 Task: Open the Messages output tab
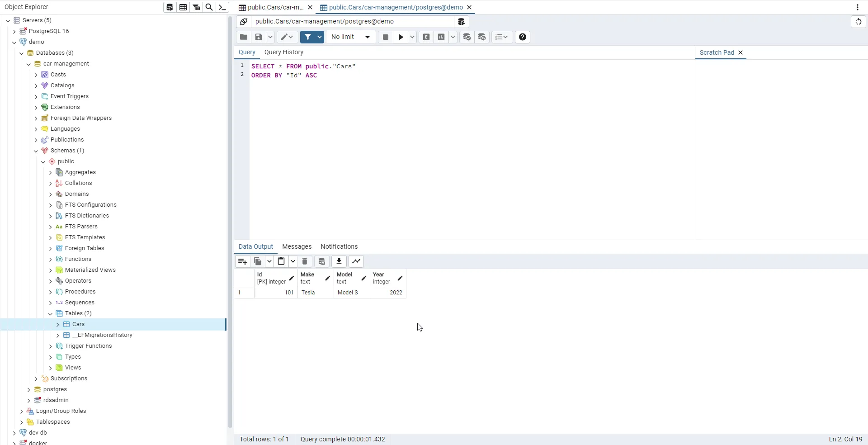click(297, 246)
